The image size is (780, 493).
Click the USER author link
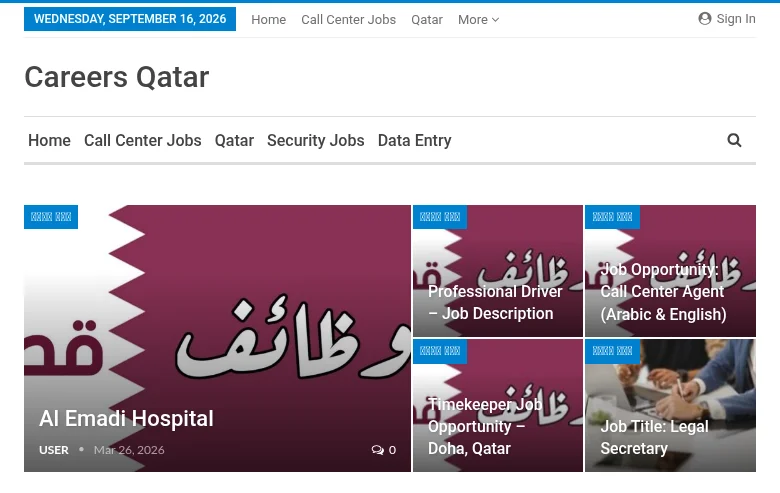click(54, 450)
